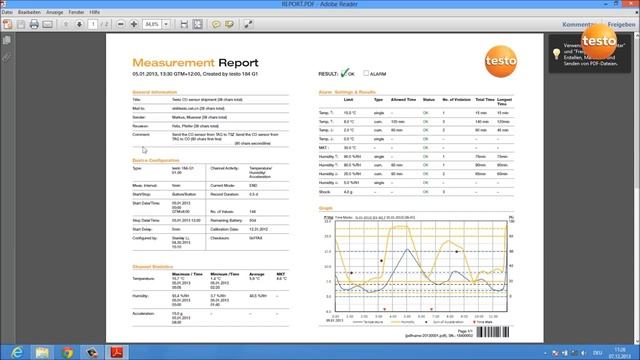This screenshot has height=360, width=640.
Task: Click the save file toolbar icon
Action: tap(21, 24)
